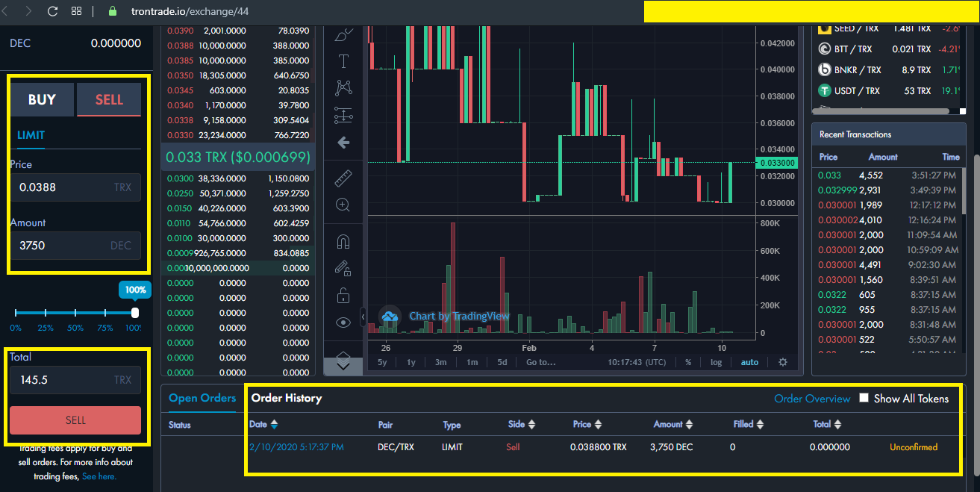The image size is (980, 492).
Task: Click the TradingView cloud logo
Action: [x=390, y=317]
